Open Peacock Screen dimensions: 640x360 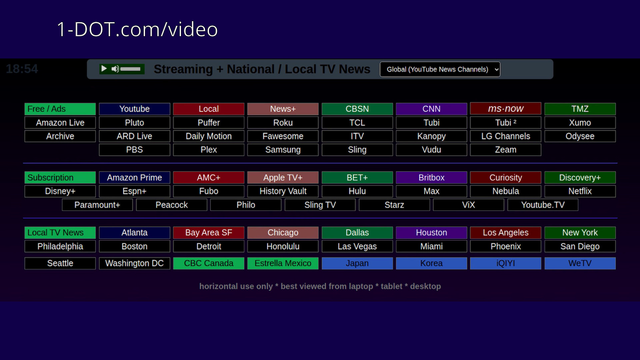171,205
